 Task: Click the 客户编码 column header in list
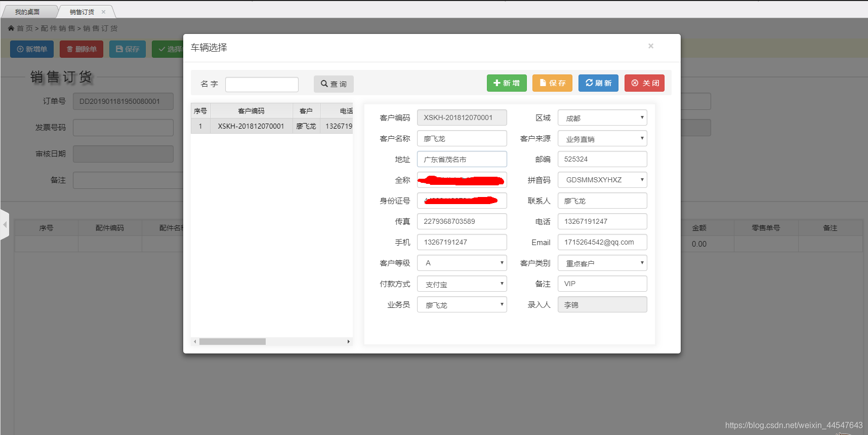click(251, 111)
